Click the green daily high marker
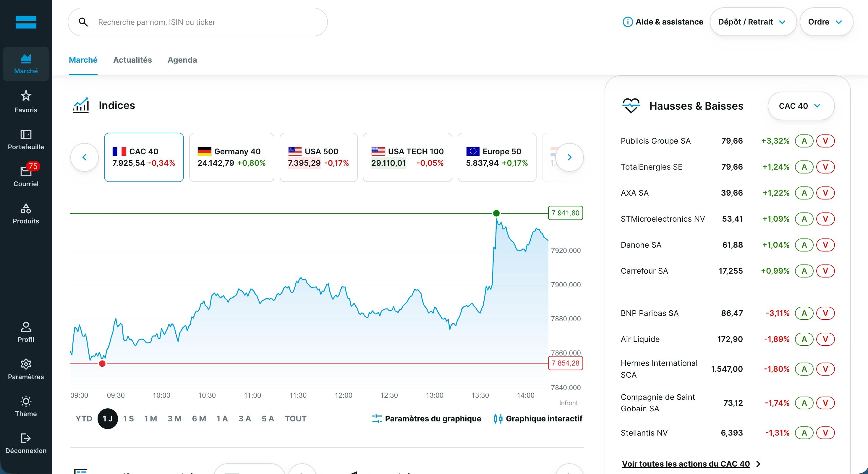 pos(496,213)
